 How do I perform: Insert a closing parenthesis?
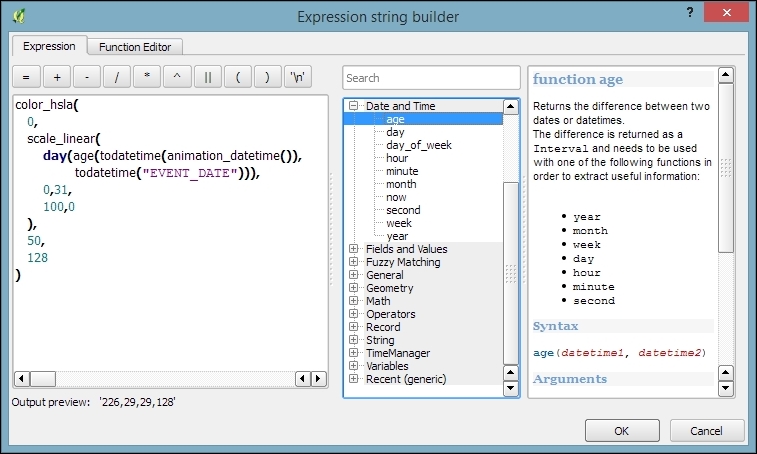[x=267, y=77]
